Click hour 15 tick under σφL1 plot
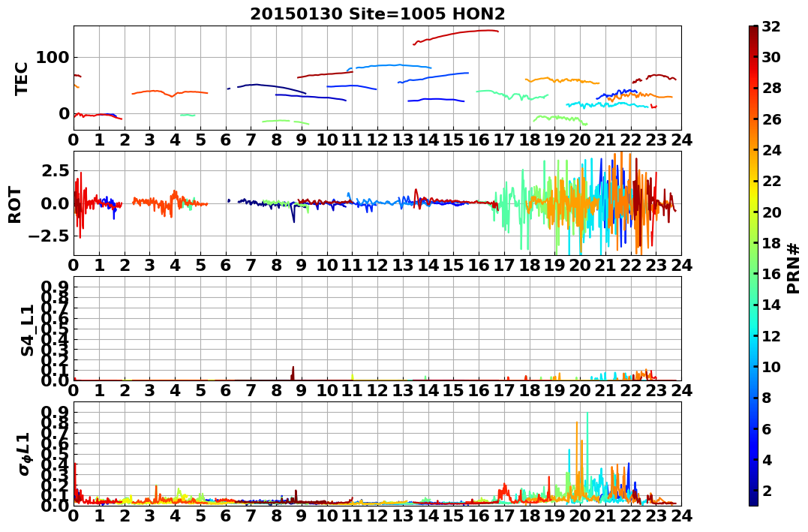Screen dimensions: 808x532 tap(453, 516)
